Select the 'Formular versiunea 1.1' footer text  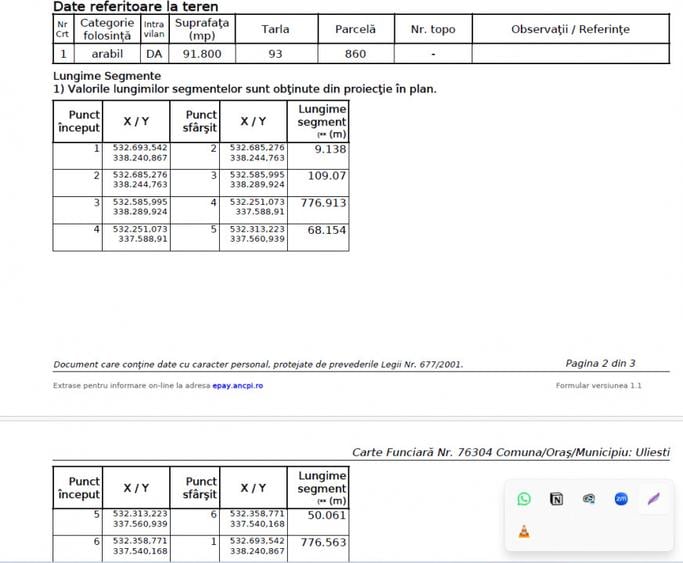(598, 385)
